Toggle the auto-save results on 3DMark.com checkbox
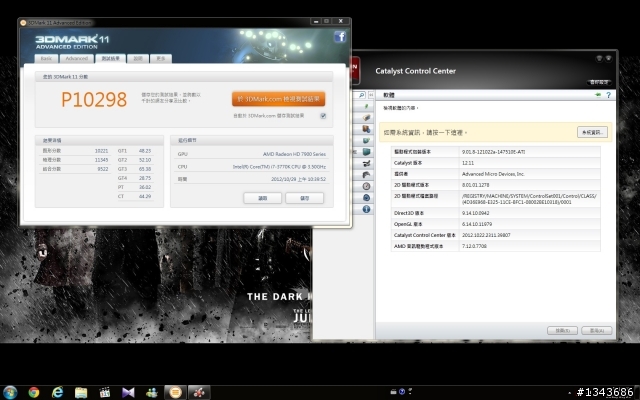This screenshot has height=400, width=640. point(323,116)
